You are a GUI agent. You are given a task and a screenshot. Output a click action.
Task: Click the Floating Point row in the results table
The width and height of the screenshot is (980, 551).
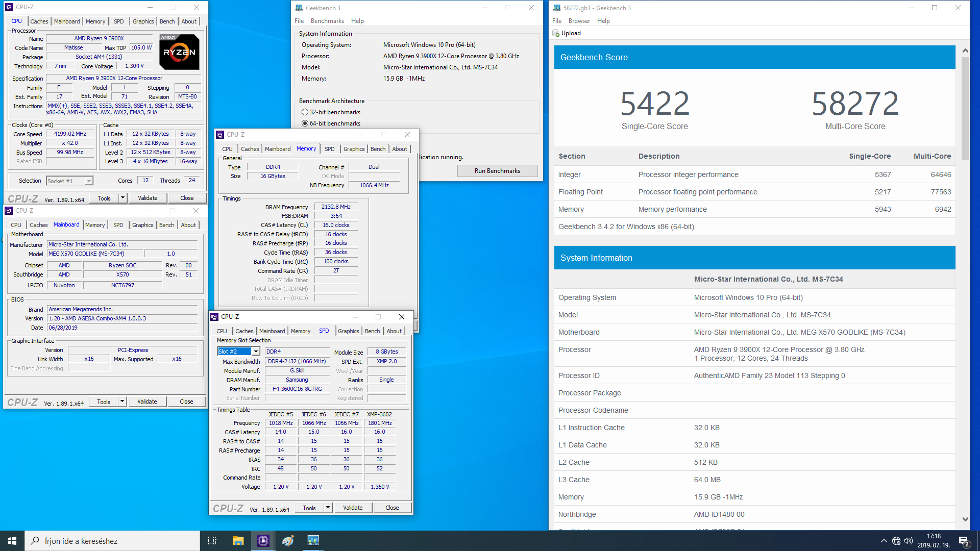(x=754, y=192)
